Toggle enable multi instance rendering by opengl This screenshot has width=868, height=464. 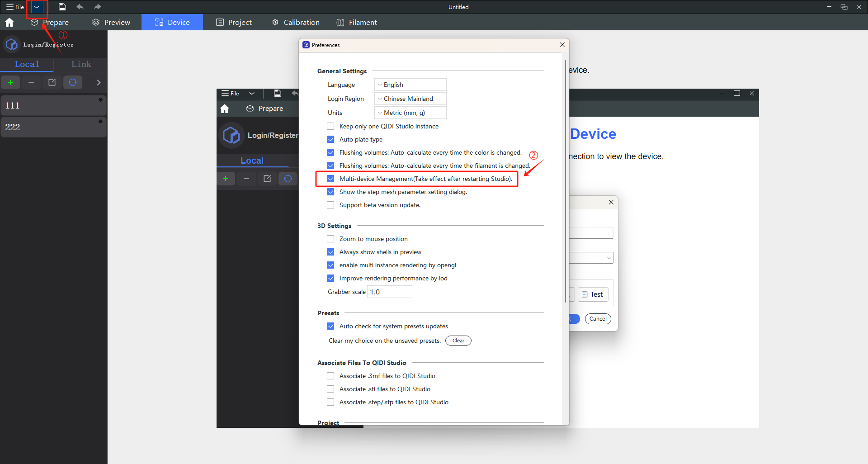330,265
